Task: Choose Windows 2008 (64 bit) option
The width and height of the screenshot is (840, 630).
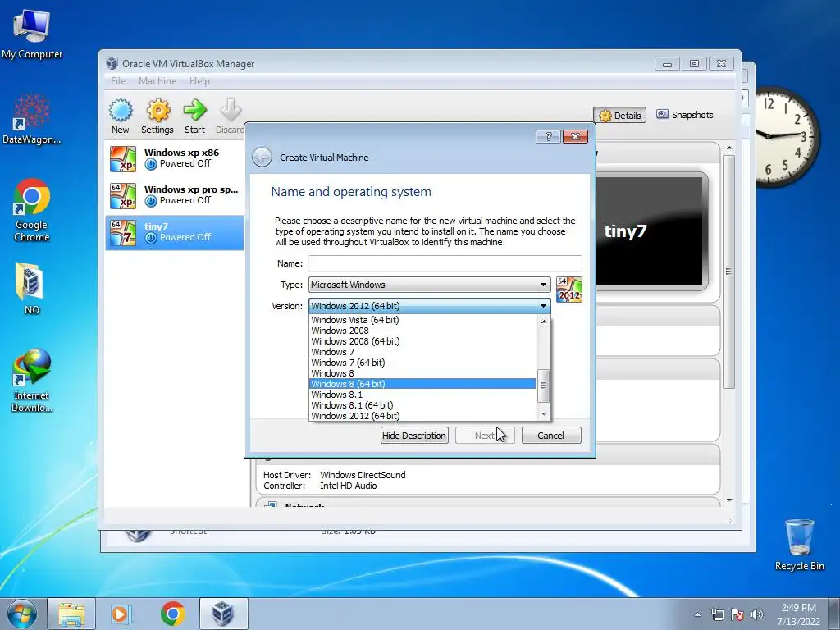Action: pos(422,341)
